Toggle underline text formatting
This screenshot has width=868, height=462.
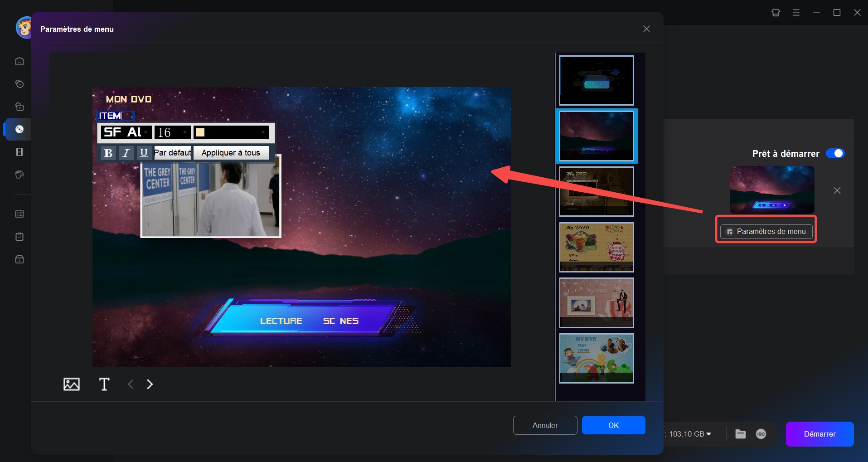(x=144, y=153)
